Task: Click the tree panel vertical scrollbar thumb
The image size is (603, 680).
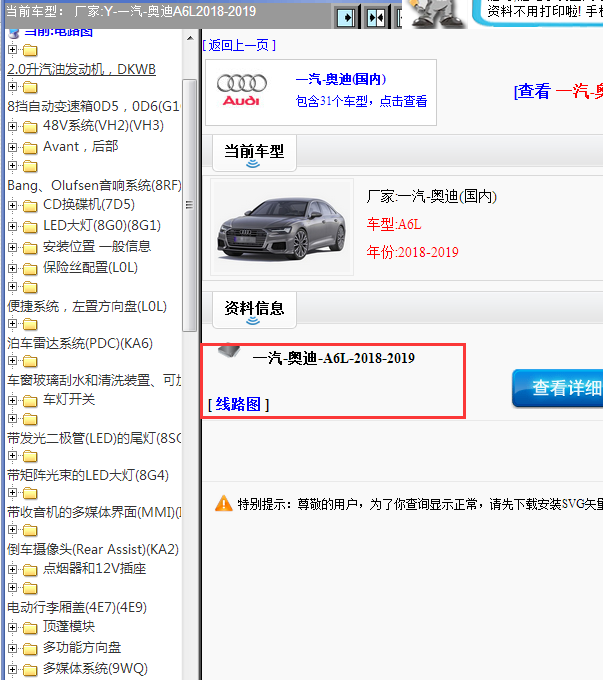Action: [190, 205]
